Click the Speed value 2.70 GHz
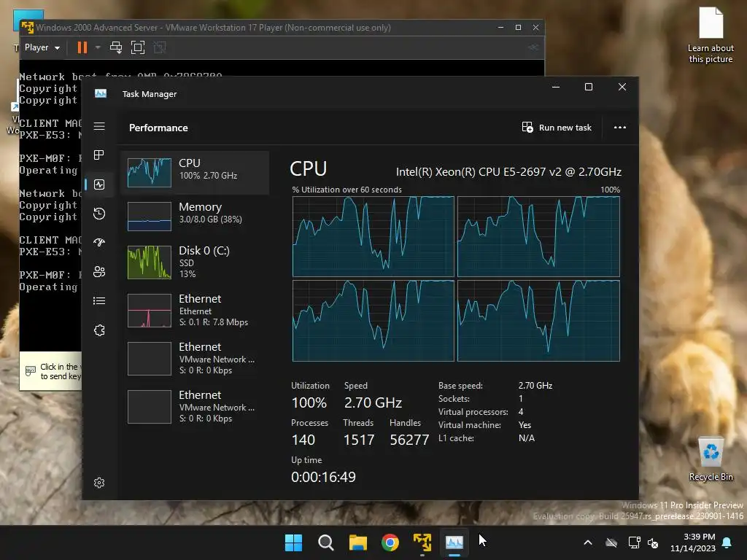Image resolution: width=747 pixels, height=560 pixels. point(373,402)
